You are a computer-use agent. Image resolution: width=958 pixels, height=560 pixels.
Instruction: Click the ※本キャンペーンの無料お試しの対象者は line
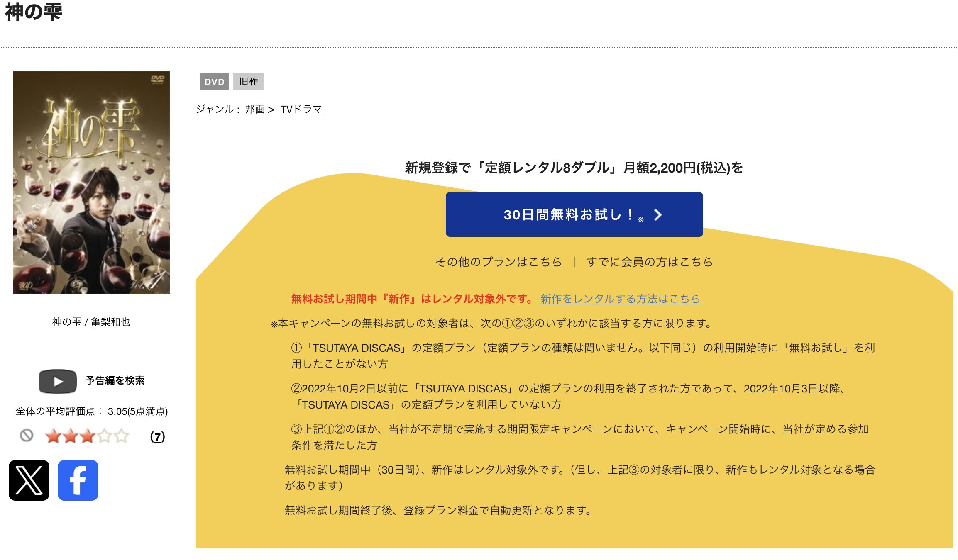491,323
